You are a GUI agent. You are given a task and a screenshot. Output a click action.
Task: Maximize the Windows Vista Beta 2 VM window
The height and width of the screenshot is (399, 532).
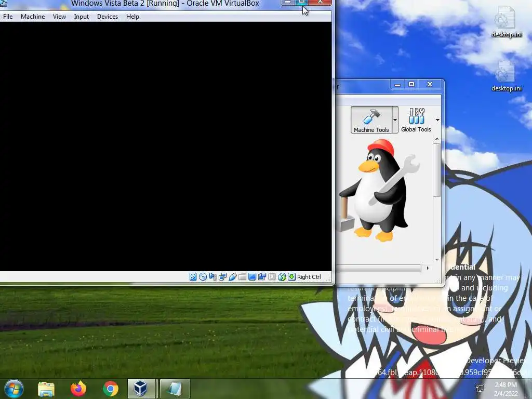coord(302,3)
